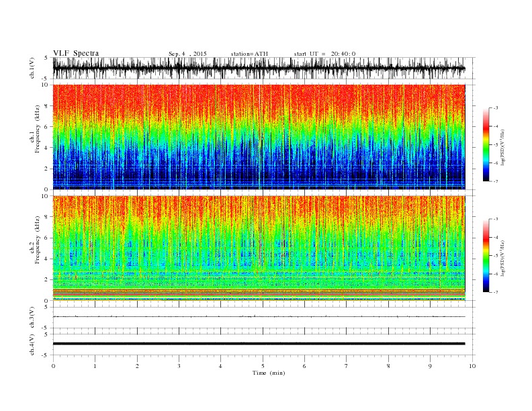Click time axis tick label '5'
532x411 pixels.
coord(263,366)
